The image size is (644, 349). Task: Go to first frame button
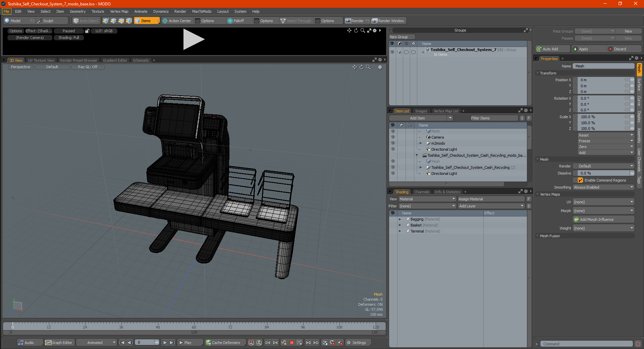(122, 343)
